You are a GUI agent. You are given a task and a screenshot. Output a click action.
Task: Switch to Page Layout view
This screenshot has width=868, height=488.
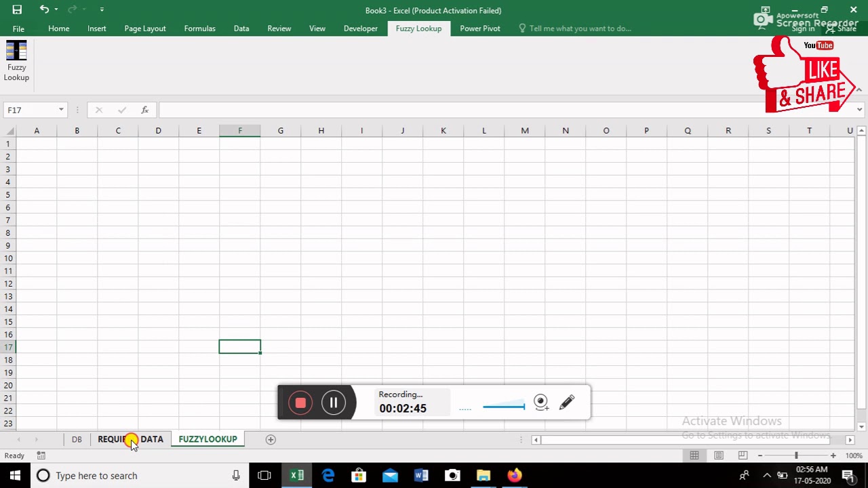(x=719, y=455)
